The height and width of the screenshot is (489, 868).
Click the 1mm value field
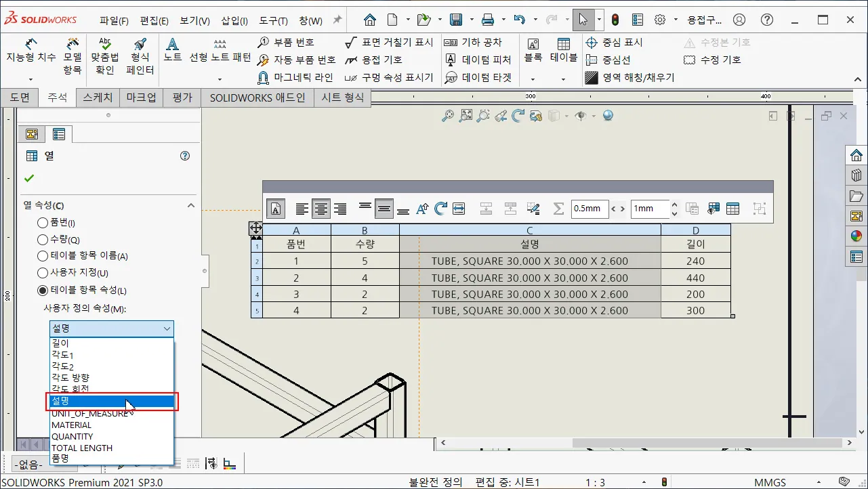coord(649,209)
